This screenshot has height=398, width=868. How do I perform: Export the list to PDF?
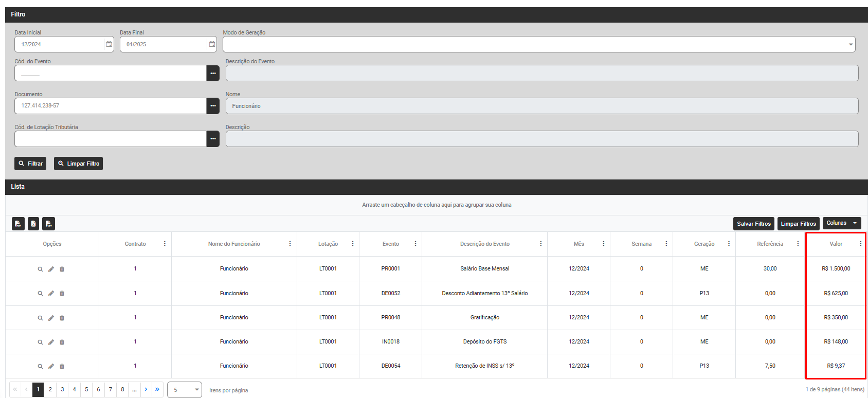click(x=18, y=224)
